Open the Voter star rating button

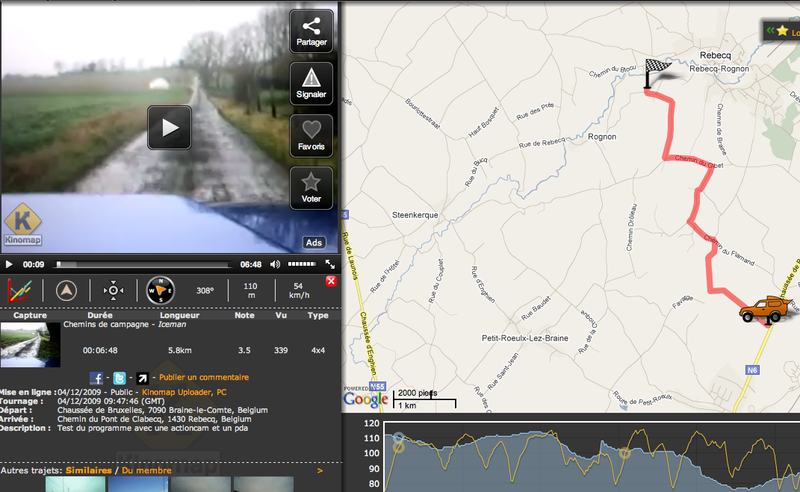[x=311, y=187]
